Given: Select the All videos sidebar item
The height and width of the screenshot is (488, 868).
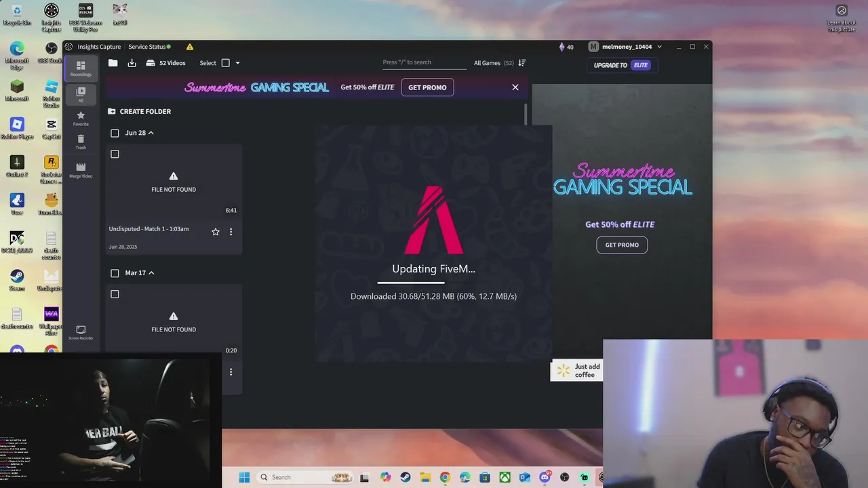Looking at the screenshot, I should click(x=81, y=94).
